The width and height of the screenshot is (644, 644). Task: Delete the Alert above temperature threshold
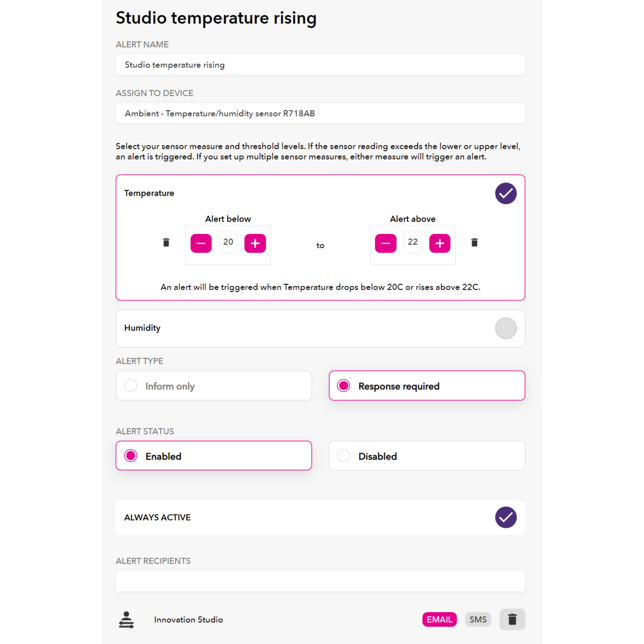pyautogui.click(x=474, y=242)
